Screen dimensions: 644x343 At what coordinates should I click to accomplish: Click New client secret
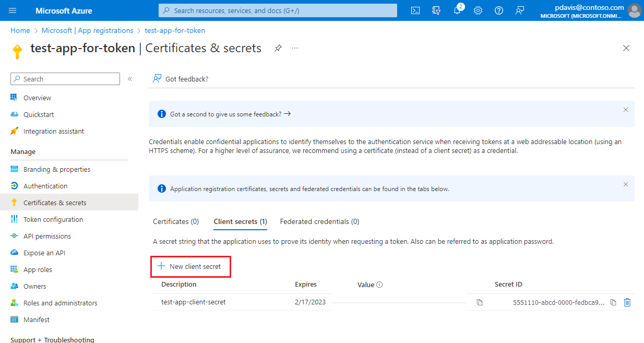190,266
